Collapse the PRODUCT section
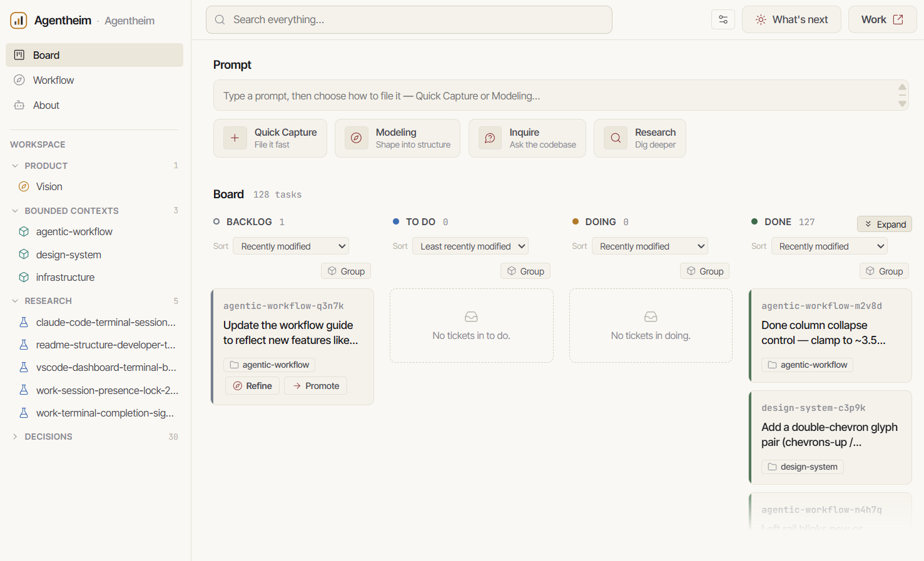 pyautogui.click(x=15, y=166)
